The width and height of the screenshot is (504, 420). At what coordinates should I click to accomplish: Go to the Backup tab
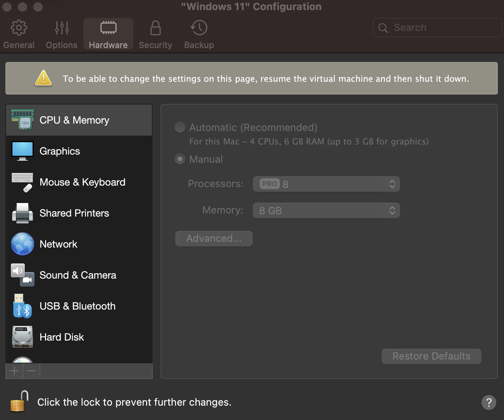[199, 34]
